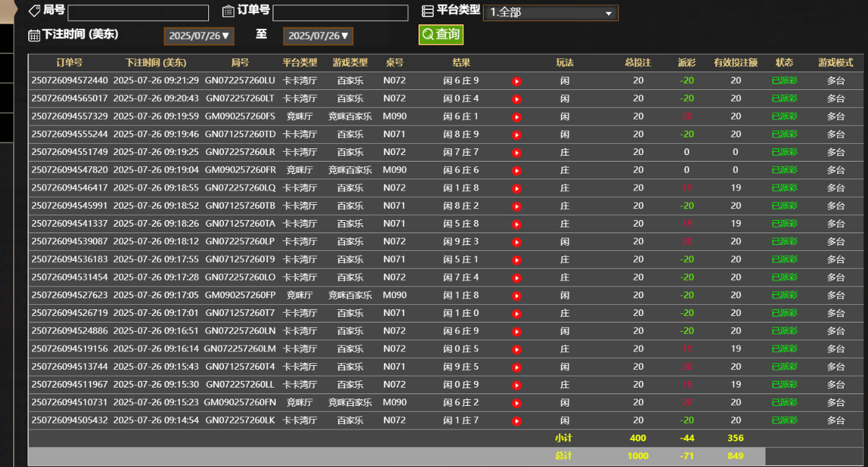Play replay for the N071 row at 09:19:46
This screenshot has width=868, height=467.
click(x=516, y=134)
